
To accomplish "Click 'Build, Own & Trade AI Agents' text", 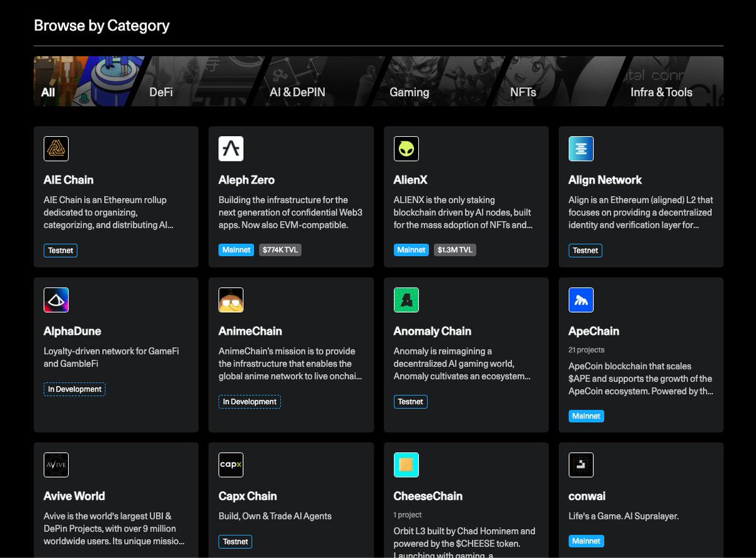I will pyautogui.click(x=275, y=516).
